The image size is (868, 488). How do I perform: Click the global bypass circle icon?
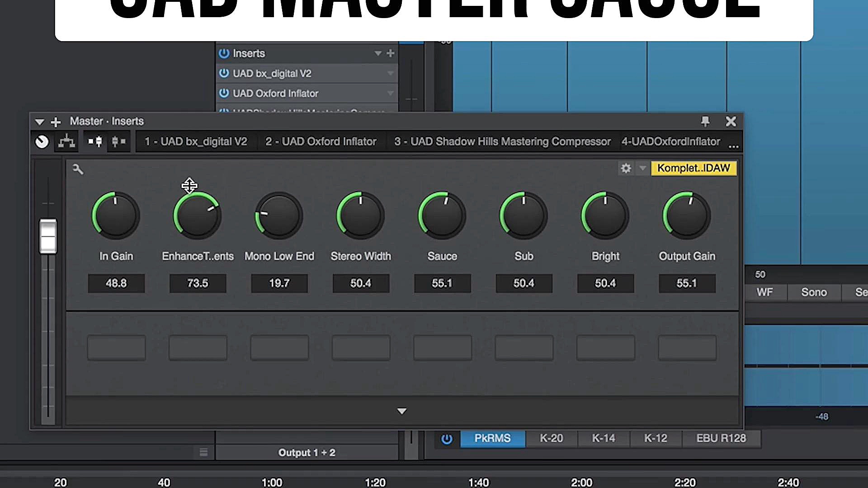click(42, 141)
